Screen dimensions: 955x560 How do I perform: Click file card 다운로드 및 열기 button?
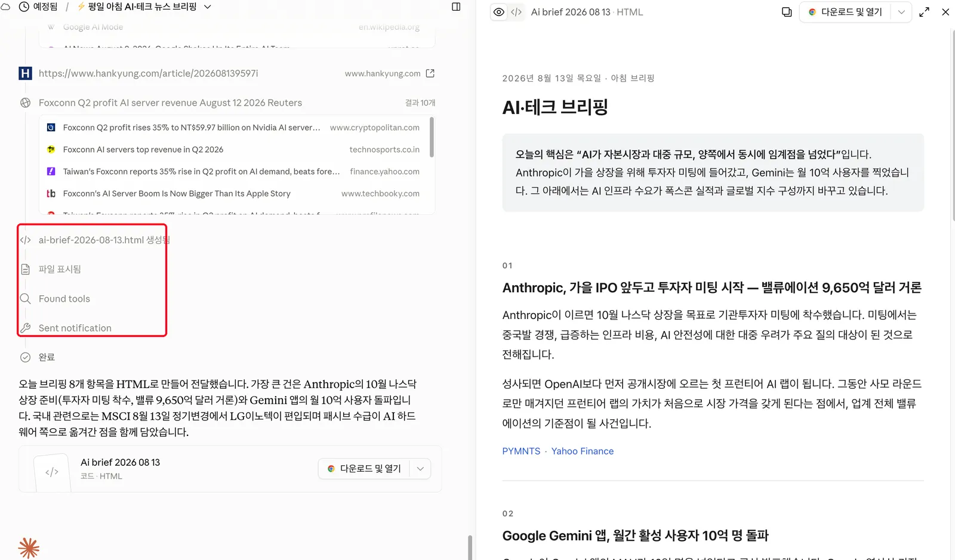pyautogui.click(x=364, y=469)
